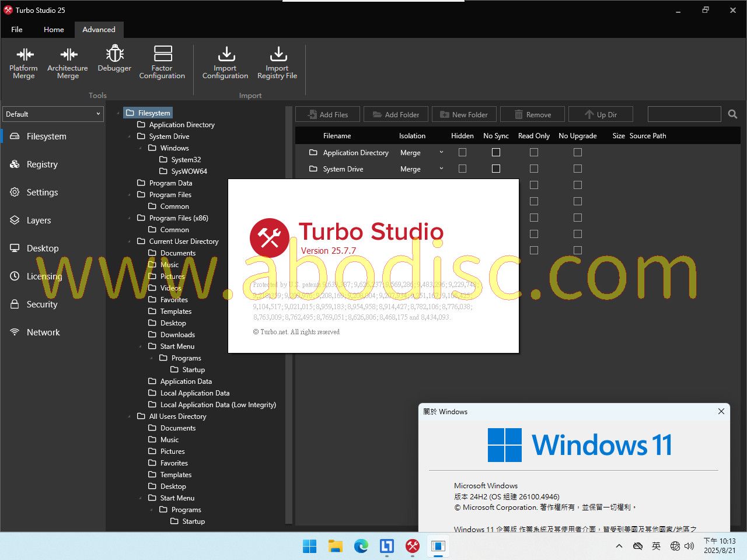
Task: Click the search magnifier icon
Action: click(732, 114)
